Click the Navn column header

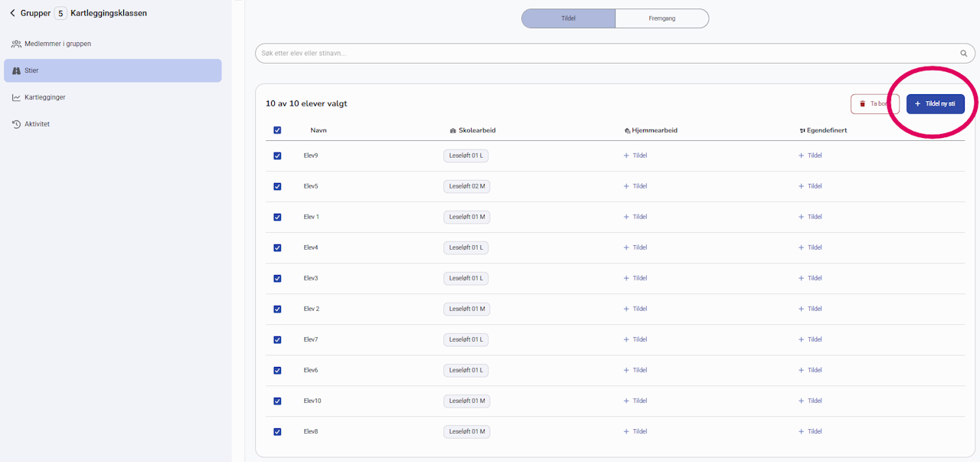coord(318,130)
